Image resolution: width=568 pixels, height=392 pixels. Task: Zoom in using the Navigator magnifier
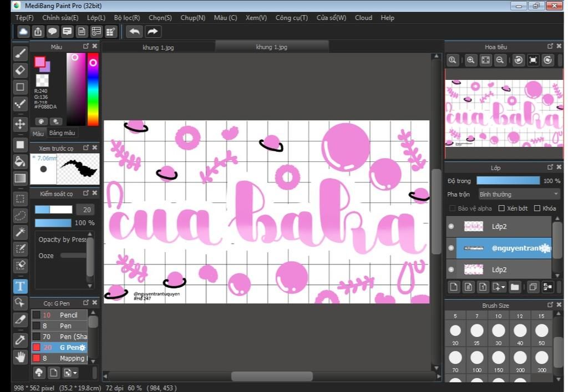(x=470, y=60)
